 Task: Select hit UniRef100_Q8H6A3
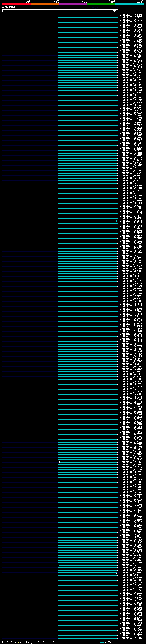(131, 53)
